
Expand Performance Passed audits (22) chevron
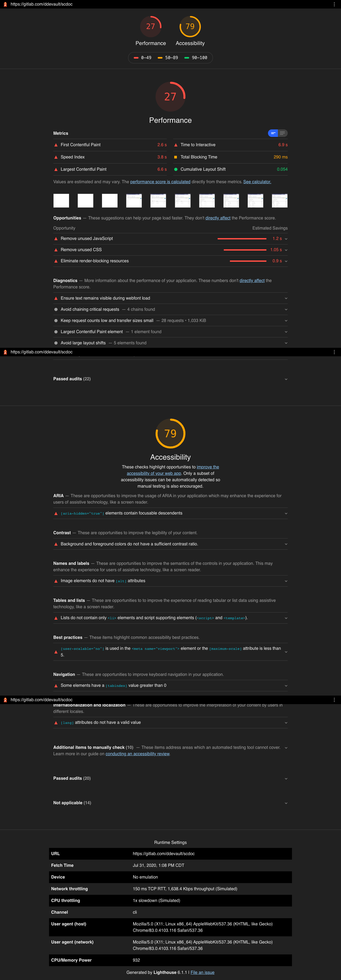click(286, 379)
